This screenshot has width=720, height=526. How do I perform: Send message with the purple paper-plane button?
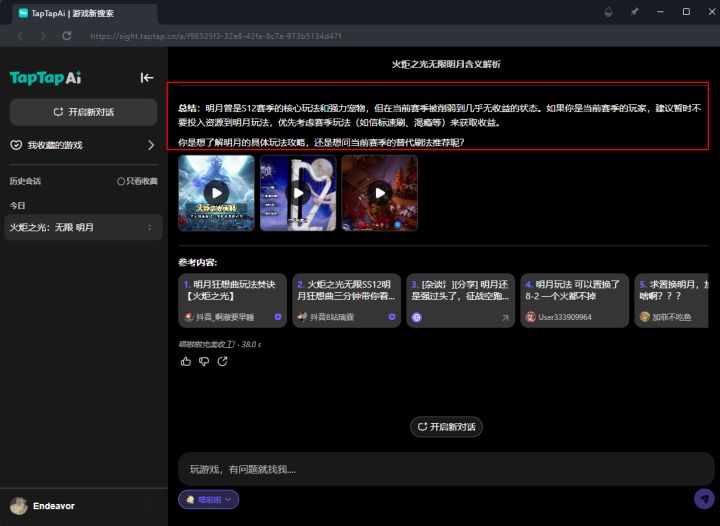coord(704,498)
